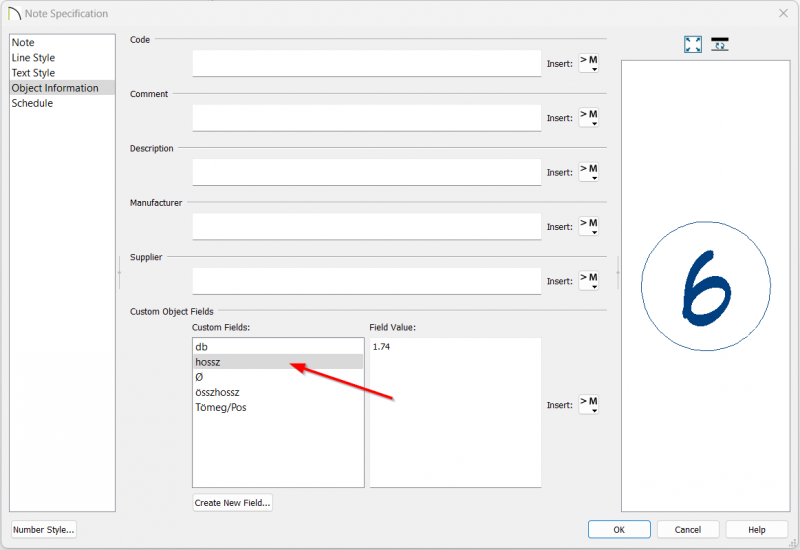Open the Number Style dialog
The width and height of the screenshot is (800, 550).
[x=44, y=530]
